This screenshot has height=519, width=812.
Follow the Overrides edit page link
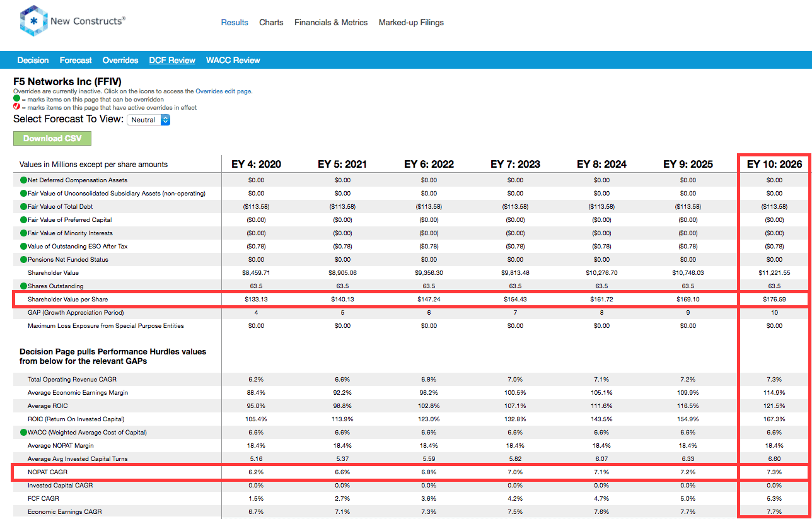(x=224, y=91)
